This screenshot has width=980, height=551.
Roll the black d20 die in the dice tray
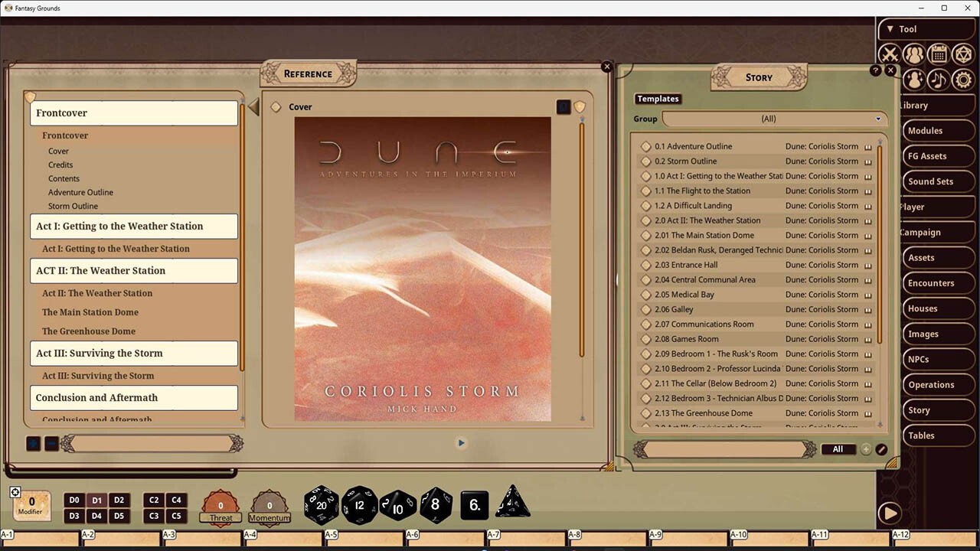point(321,505)
